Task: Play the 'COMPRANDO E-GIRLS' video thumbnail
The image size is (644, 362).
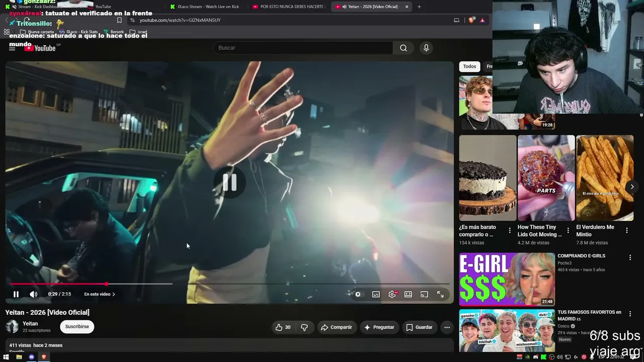Action: click(507, 279)
